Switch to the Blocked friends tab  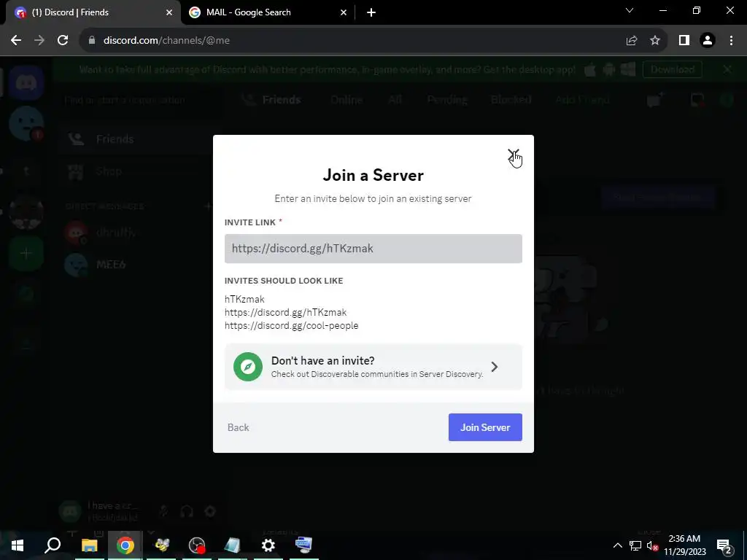coord(511,100)
